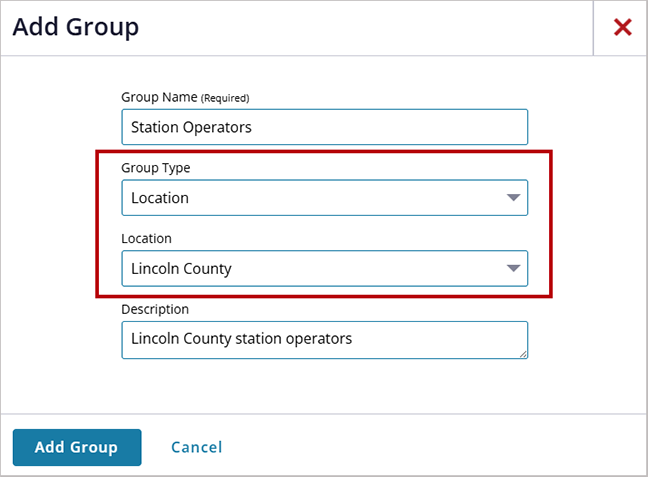Close the Add Group dialog with the red X

coord(622,28)
